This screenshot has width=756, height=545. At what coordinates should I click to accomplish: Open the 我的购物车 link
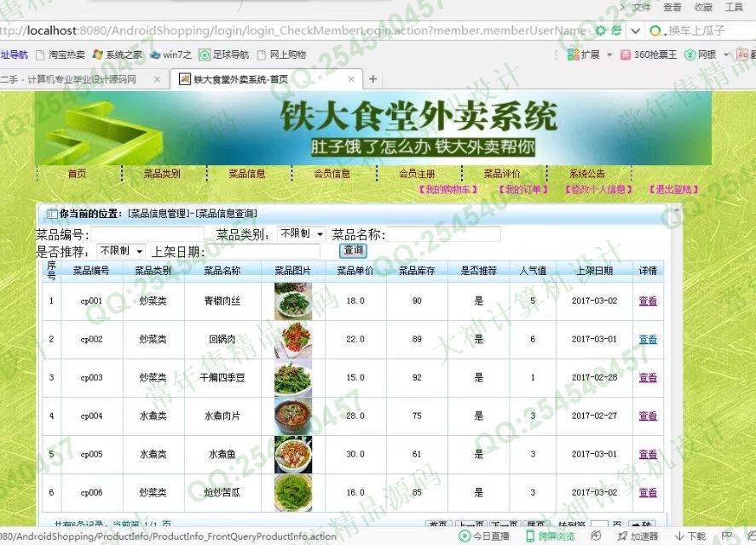tap(448, 189)
